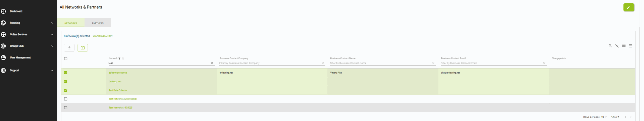Open Dashboard from the sidebar
Screen dimensions: 644x121
coord(16,11)
